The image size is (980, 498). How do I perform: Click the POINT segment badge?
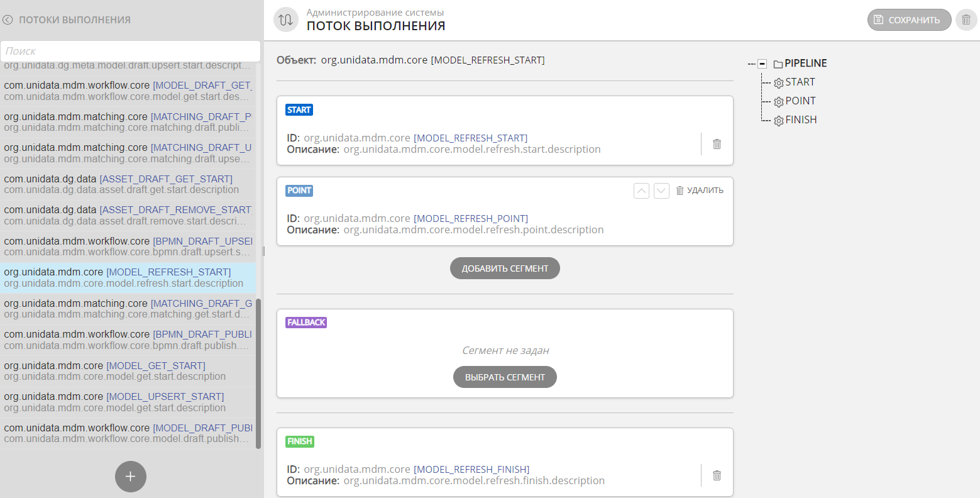299,191
